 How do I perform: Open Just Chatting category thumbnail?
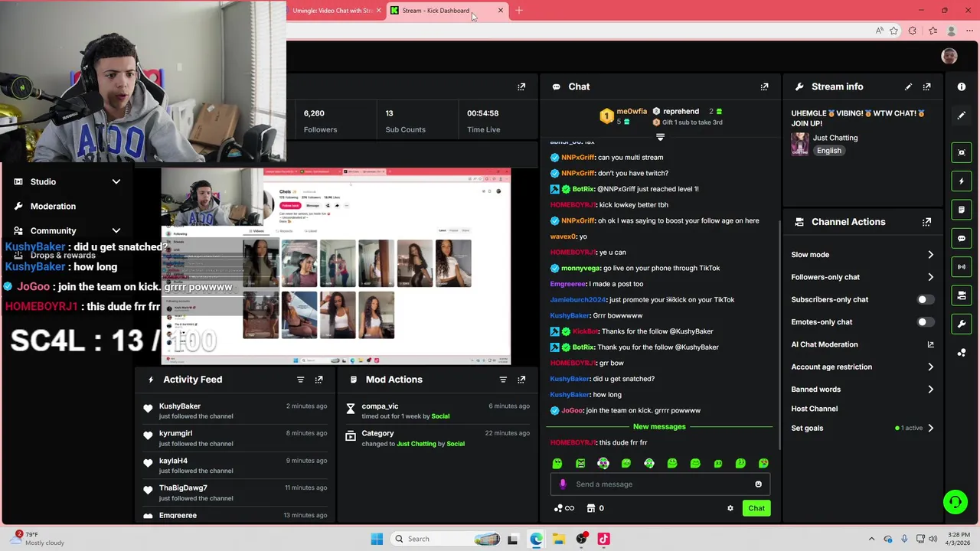coord(800,144)
